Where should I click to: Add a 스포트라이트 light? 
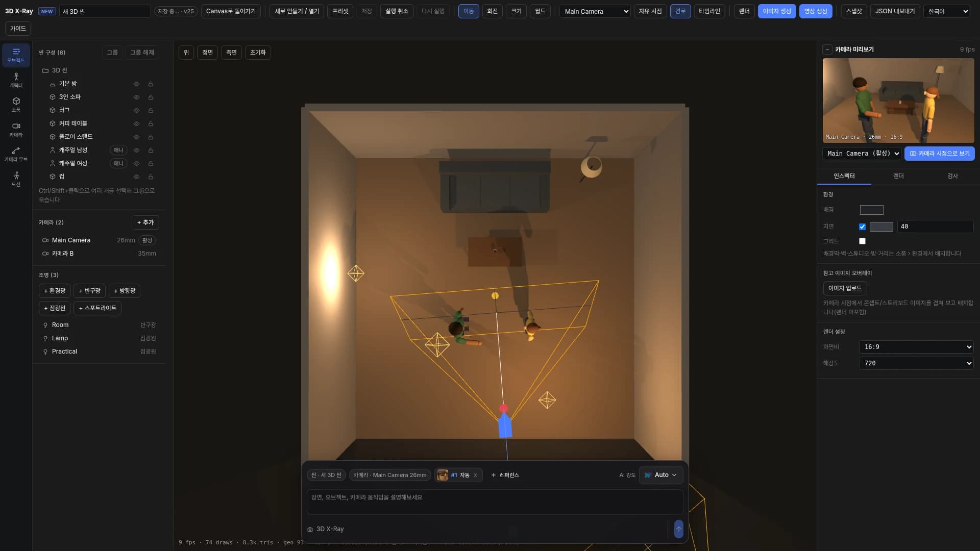[x=97, y=308]
